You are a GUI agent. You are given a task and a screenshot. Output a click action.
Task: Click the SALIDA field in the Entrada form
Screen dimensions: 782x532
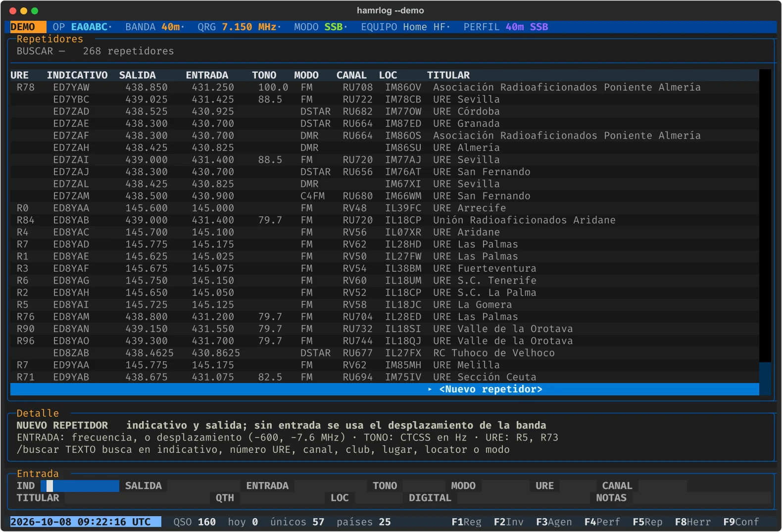[x=203, y=486]
